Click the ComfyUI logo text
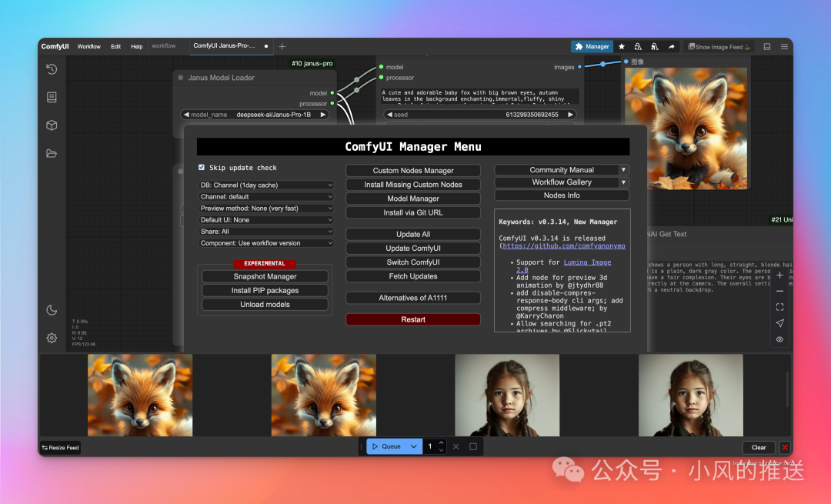 click(55, 47)
